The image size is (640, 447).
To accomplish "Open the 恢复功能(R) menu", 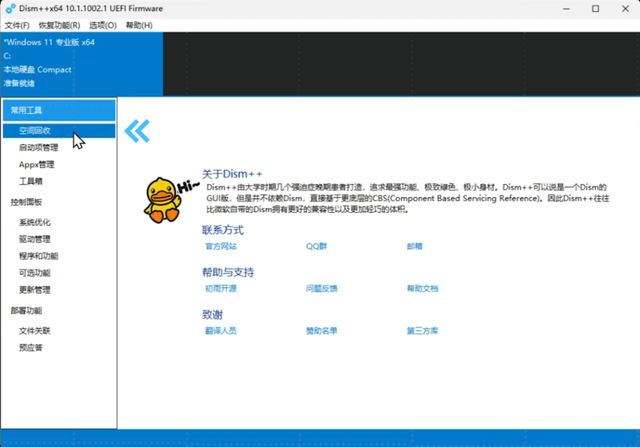I will pos(59,25).
